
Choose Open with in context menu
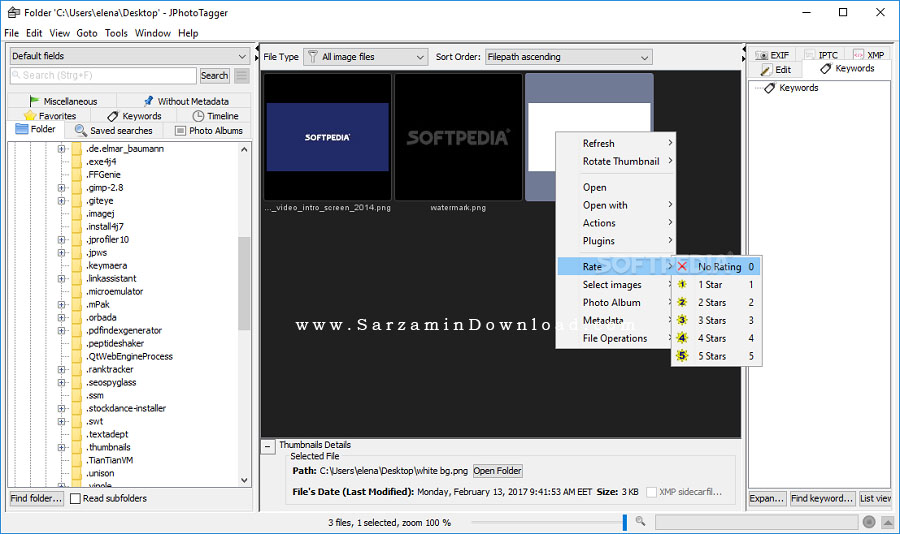click(x=615, y=205)
